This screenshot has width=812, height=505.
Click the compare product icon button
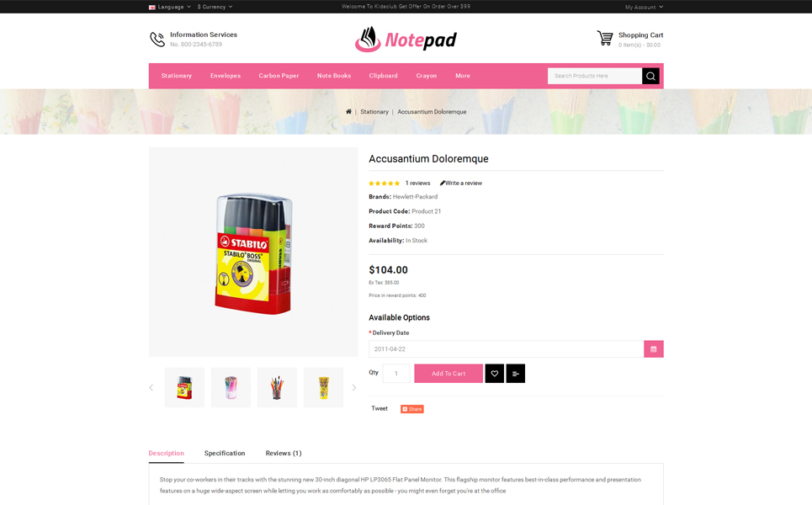click(515, 374)
